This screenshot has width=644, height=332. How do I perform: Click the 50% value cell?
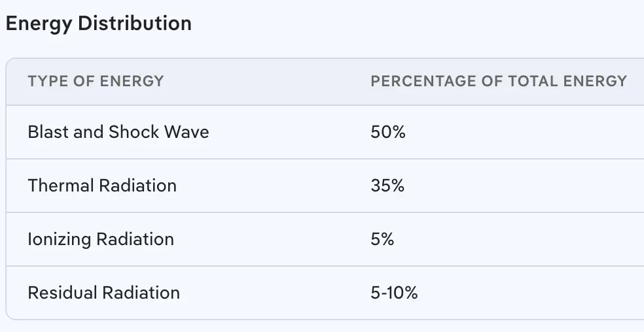point(388,132)
